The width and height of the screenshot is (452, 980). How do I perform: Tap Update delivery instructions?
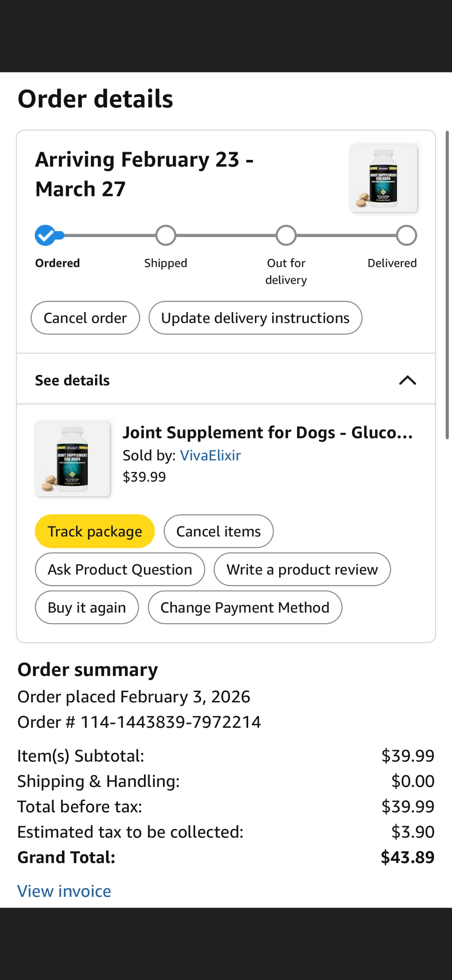pyautogui.click(x=255, y=318)
